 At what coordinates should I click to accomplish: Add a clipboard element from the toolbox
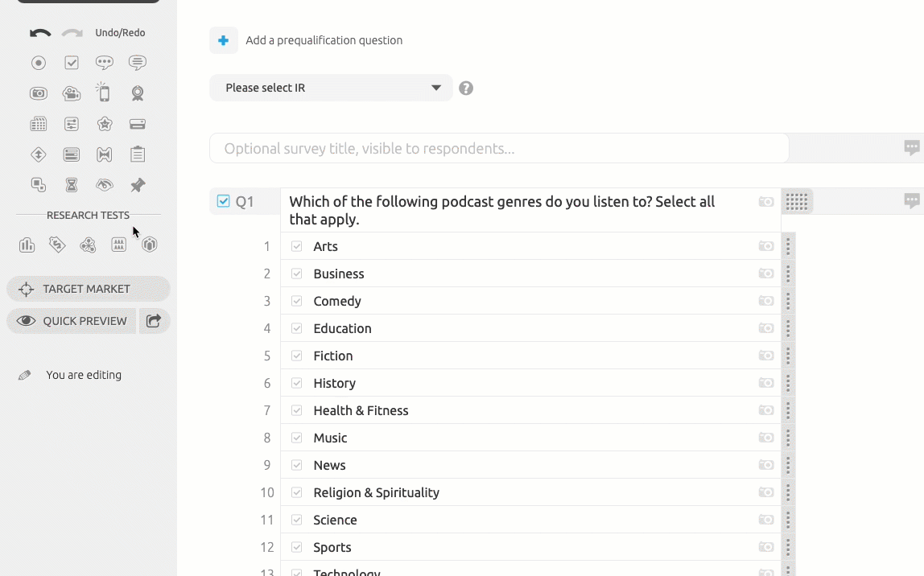(x=138, y=154)
